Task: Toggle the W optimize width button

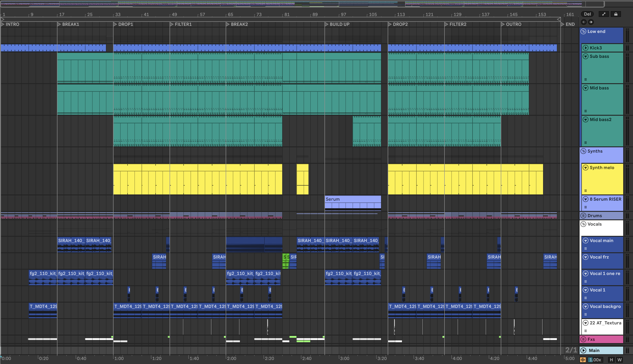Action: 619,360
